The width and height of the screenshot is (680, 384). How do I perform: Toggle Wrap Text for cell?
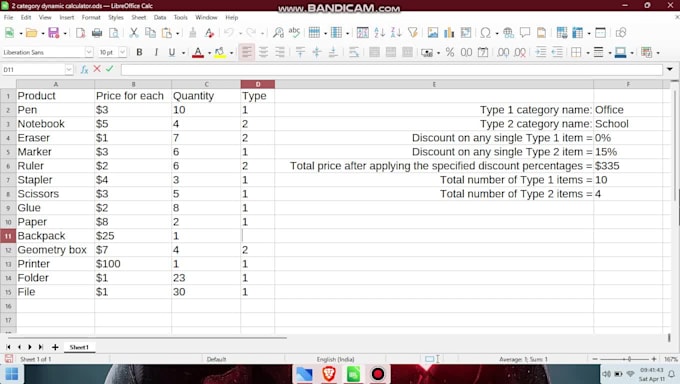(x=354, y=53)
